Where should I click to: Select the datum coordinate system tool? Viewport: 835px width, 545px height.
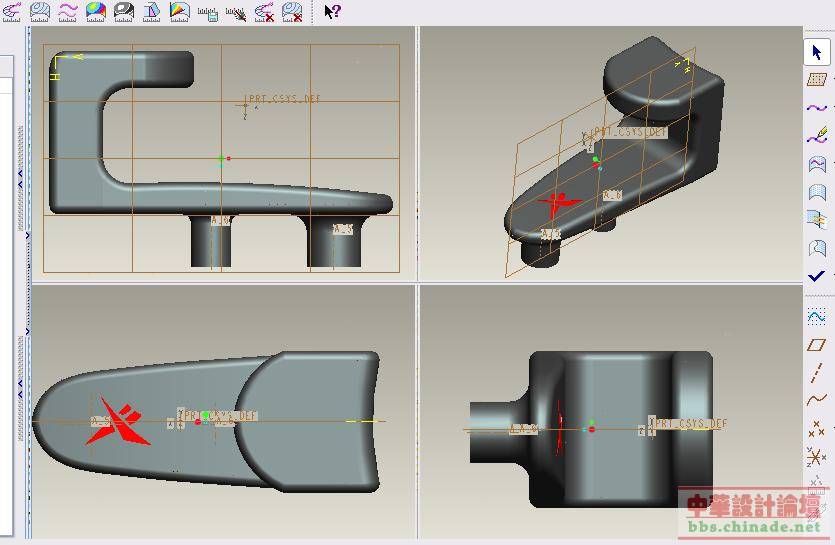[816, 457]
